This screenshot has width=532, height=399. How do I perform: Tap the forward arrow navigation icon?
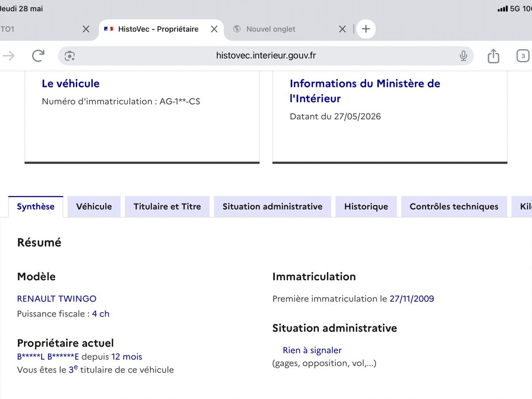click(8, 55)
